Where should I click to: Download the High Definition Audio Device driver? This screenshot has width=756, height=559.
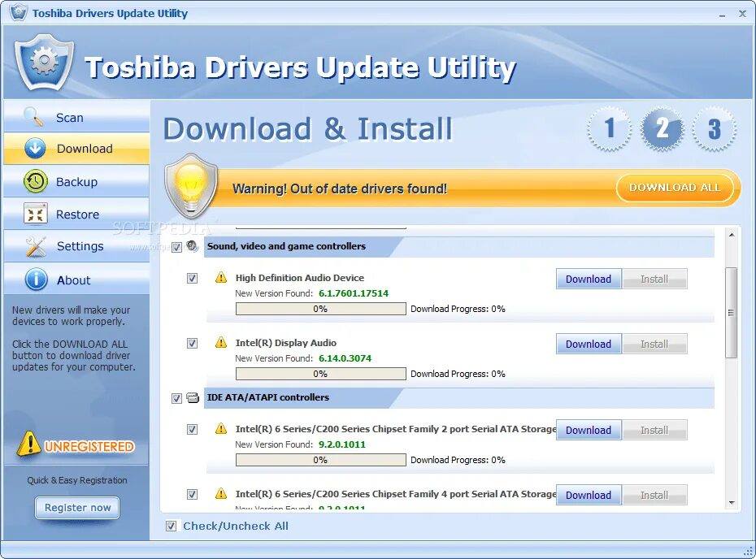point(589,279)
